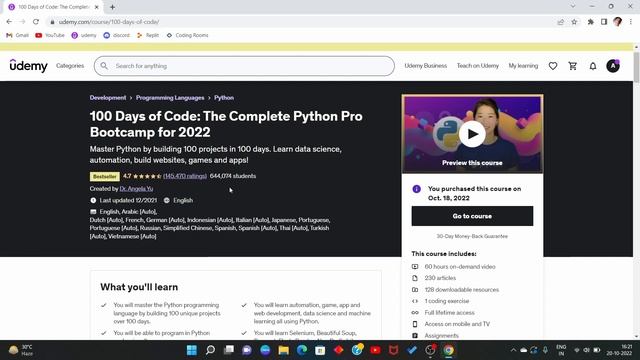
Task: Click 'Last updated 12/2021' text
Action: click(128, 200)
